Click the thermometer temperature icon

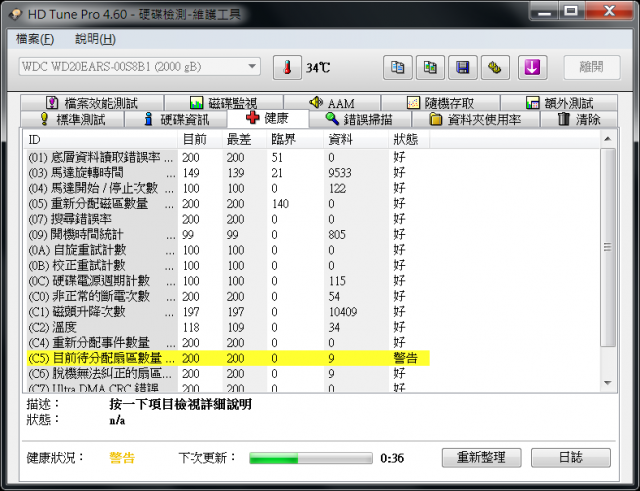click(287, 68)
